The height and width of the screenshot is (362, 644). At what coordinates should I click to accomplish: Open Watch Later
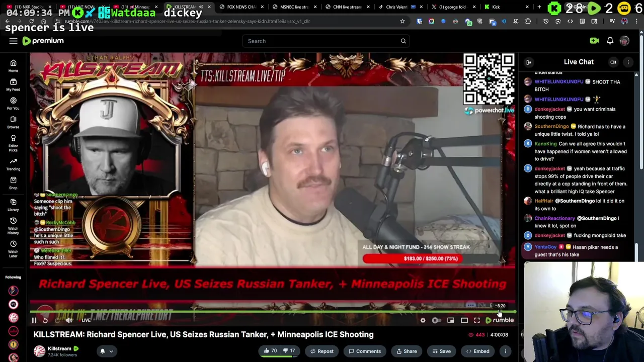click(x=13, y=248)
